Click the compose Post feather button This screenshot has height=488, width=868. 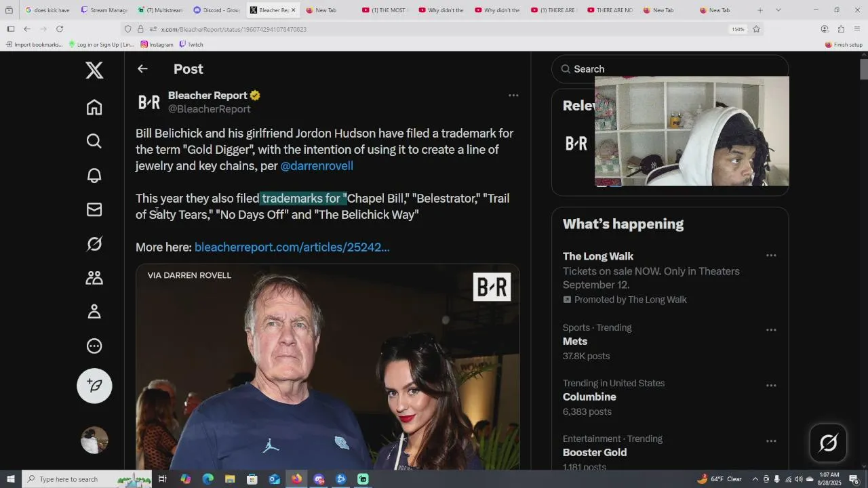(94, 386)
